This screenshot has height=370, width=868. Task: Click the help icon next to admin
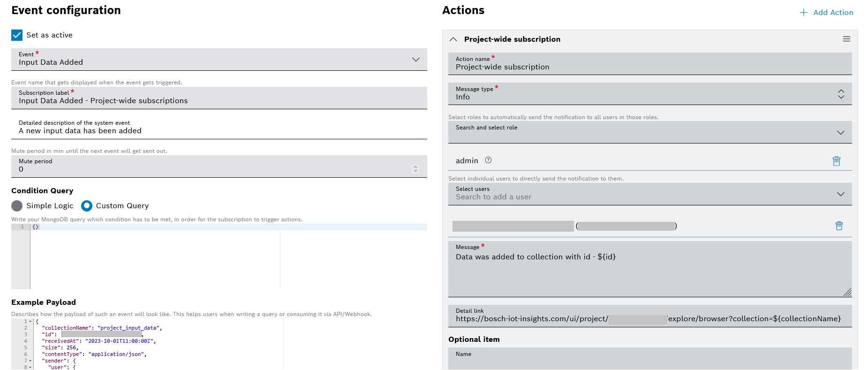[488, 160]
